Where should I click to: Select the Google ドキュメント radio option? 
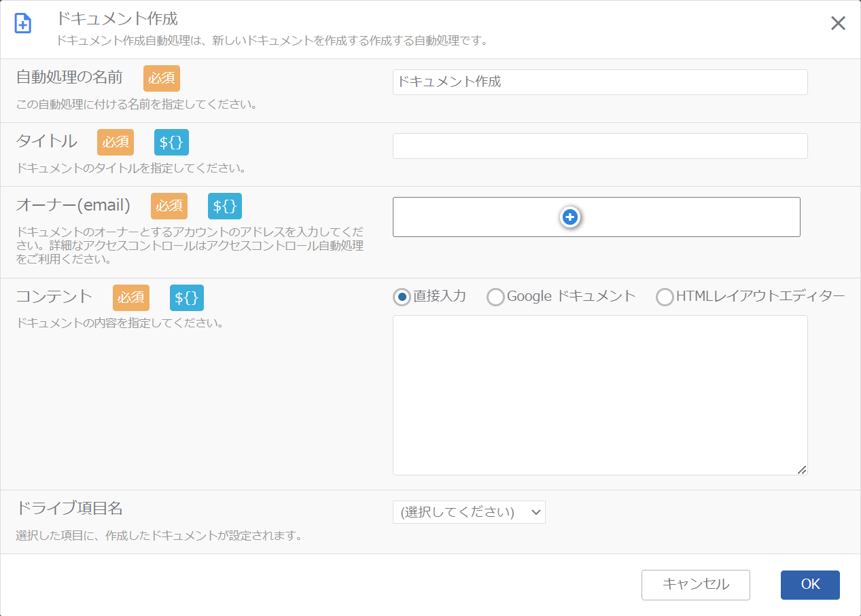click(x=496, y=297)
